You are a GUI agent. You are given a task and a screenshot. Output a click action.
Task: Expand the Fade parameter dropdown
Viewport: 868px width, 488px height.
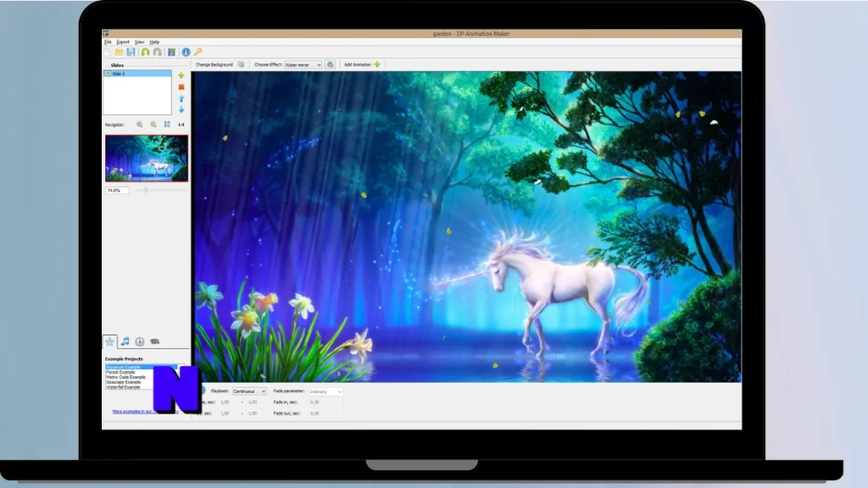click(325, 391)
